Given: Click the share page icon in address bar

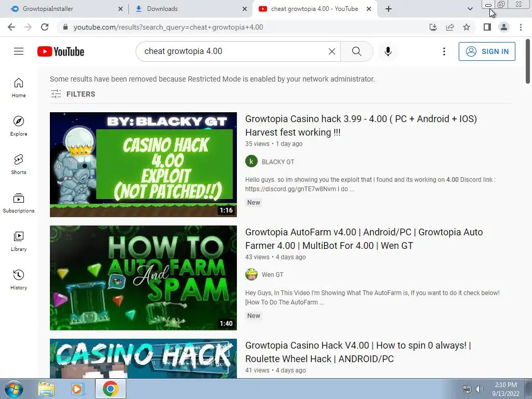Looking at the screenshot, I should 450,27.
